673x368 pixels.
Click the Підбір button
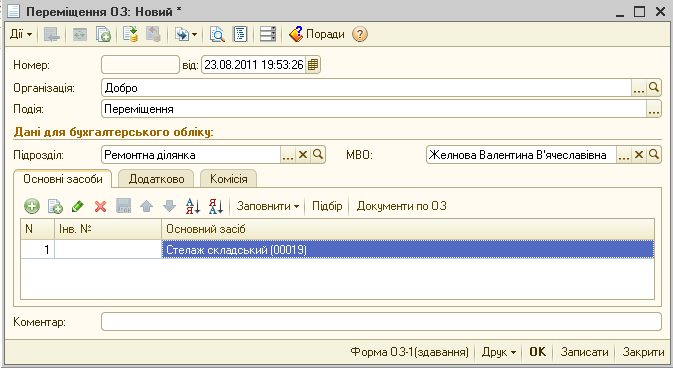click(327, 206)
